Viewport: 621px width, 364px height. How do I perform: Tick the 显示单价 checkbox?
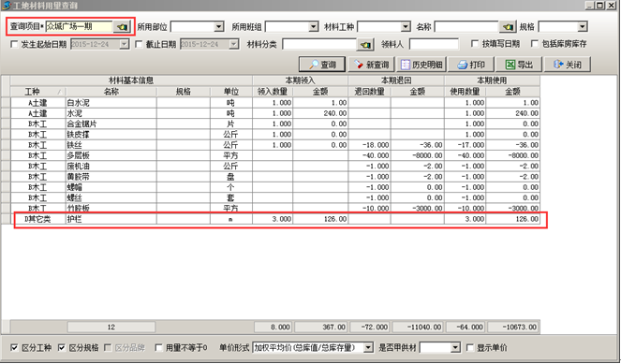click(470, 348)
